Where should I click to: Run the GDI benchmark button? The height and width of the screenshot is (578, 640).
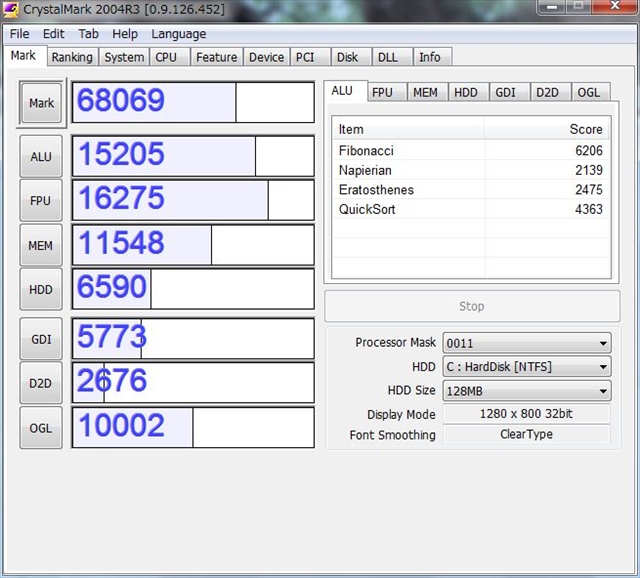pos(41,339)
